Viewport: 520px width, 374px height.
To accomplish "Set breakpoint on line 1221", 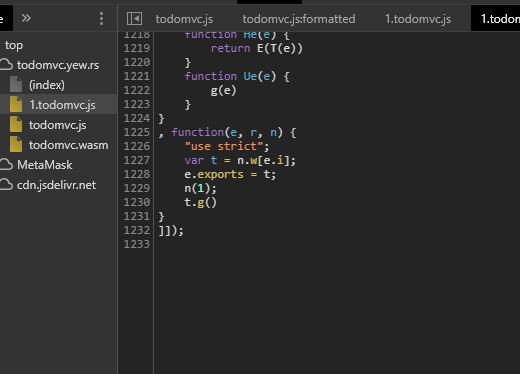I will tap(137, 76).
